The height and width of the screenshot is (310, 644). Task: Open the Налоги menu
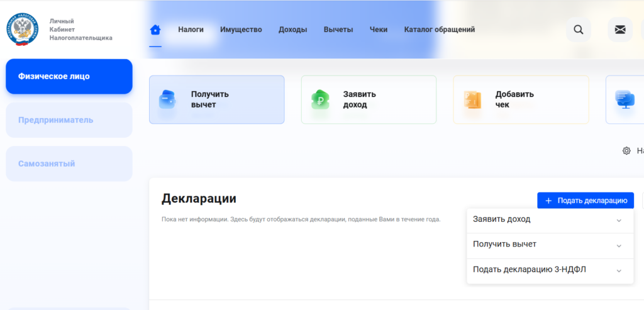coord(191,30)
